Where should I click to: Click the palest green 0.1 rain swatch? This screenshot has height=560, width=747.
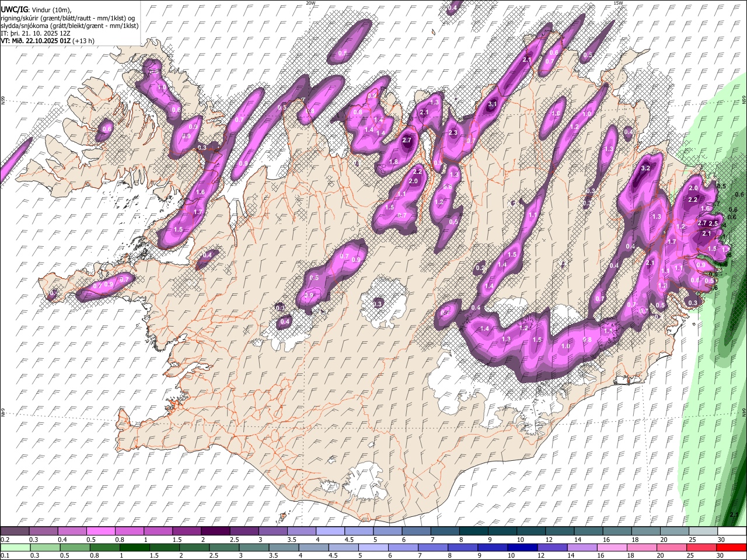pyautogui.click(x=15, y=548)
